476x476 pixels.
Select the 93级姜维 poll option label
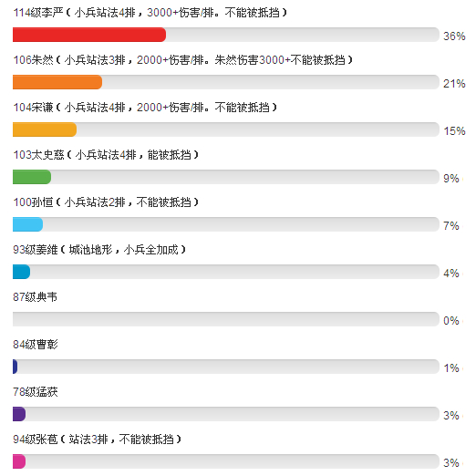[99, 250]
